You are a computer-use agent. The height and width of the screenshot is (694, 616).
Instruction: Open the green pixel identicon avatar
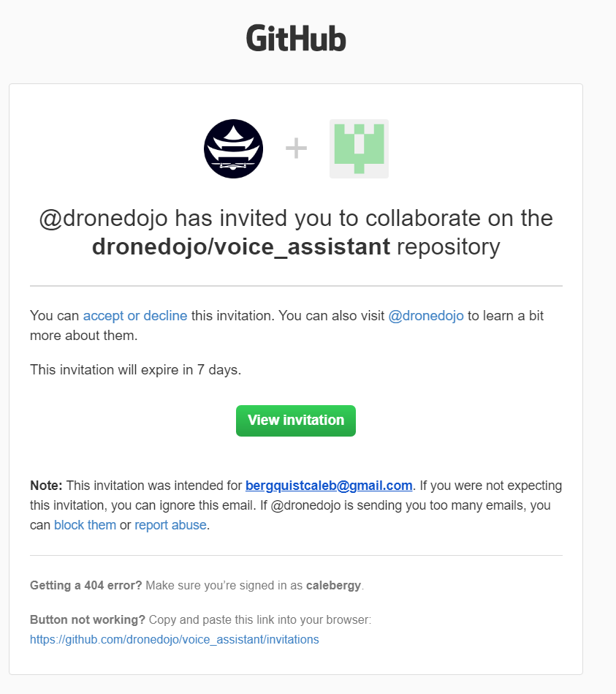pyautogui.click(x=359, y=148)
